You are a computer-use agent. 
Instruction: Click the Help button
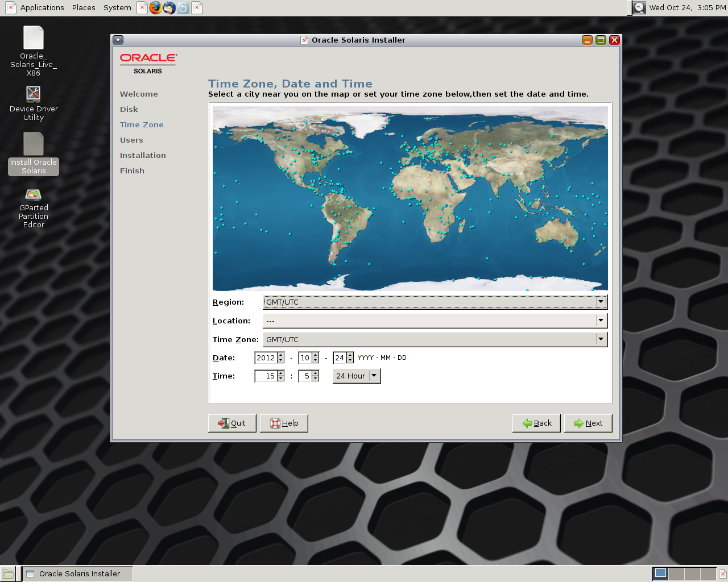coord(284,423)
